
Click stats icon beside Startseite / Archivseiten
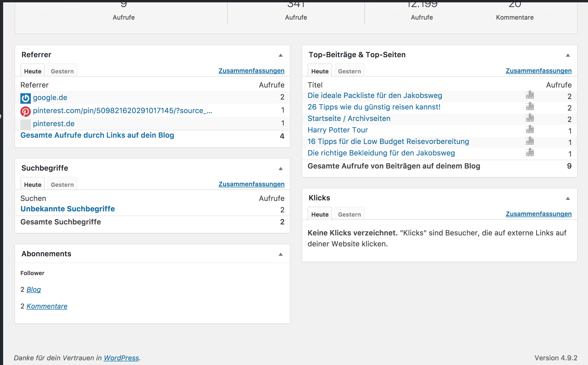point(530,118)
